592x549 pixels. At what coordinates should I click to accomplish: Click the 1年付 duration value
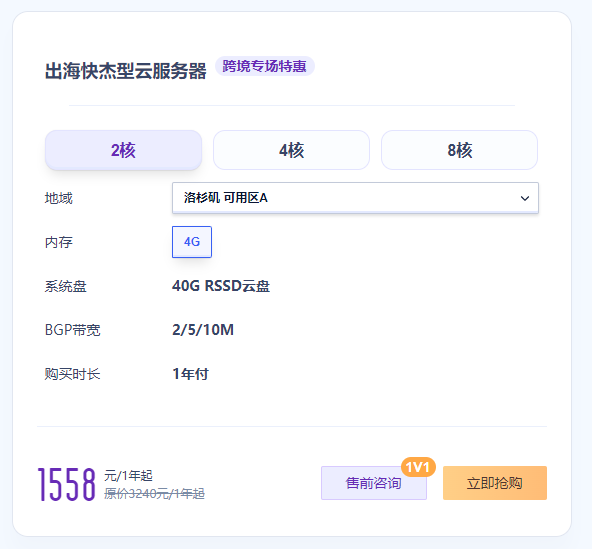[190, 374]
